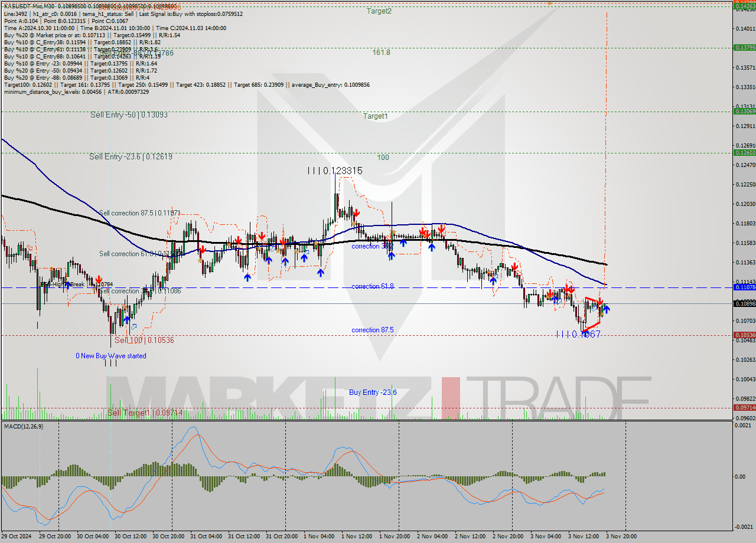Click the 'Buy %10 @ Entry -23' line
The image size is (756, 543).
tap(80, 63)
